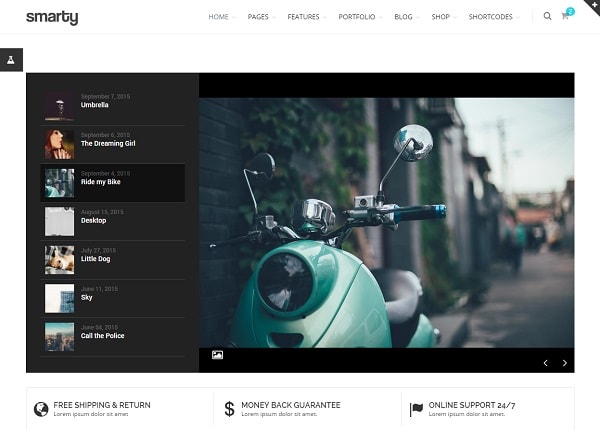Screen dimensions: 600x430
Task: Click the flag online support icon
Action: 416,409
